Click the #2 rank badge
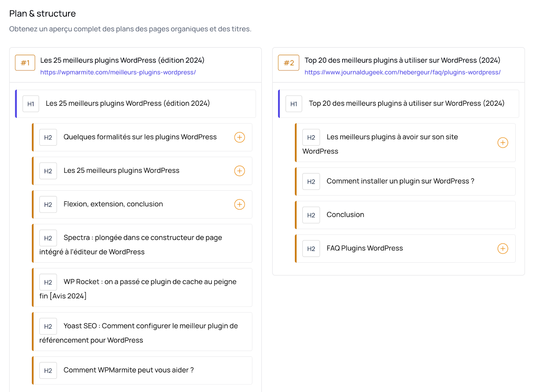 point(288,63)
